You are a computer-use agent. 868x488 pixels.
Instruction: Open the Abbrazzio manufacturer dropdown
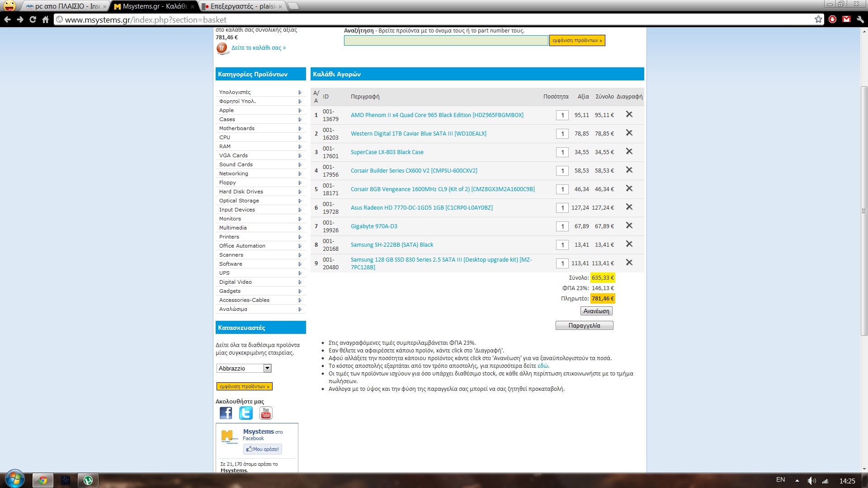click(x=244, y=368)
